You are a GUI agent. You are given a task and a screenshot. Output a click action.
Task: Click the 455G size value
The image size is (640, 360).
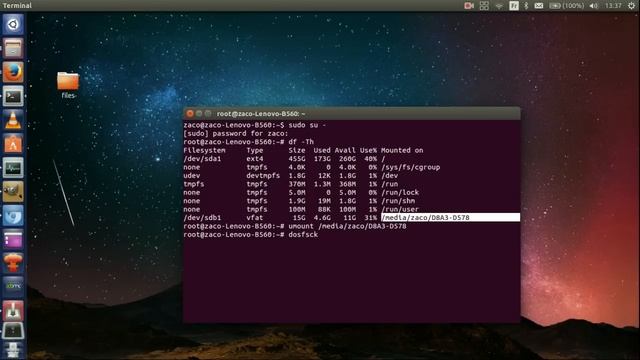coord(297,159)
